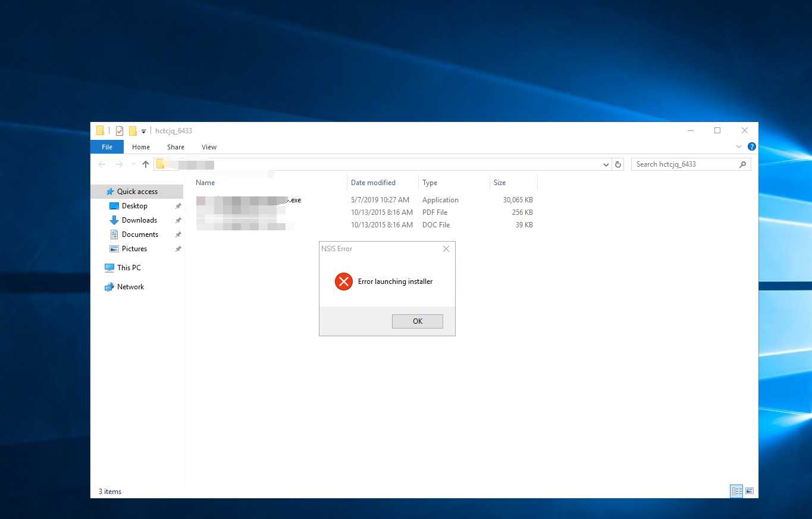812x519 pixels.
Task: Open Downloads in navigation pane
Action: coord(139,220)
